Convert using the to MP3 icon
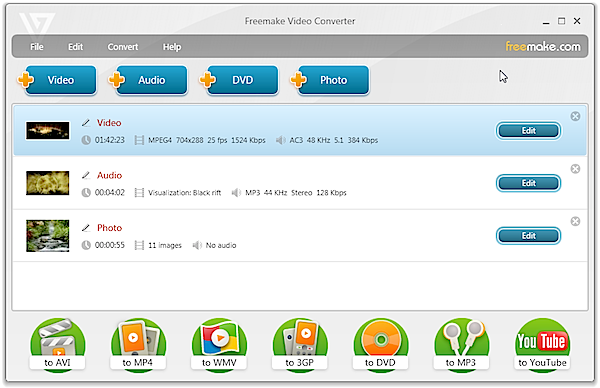The image size is (600, 388). click(x=461, y=345)
